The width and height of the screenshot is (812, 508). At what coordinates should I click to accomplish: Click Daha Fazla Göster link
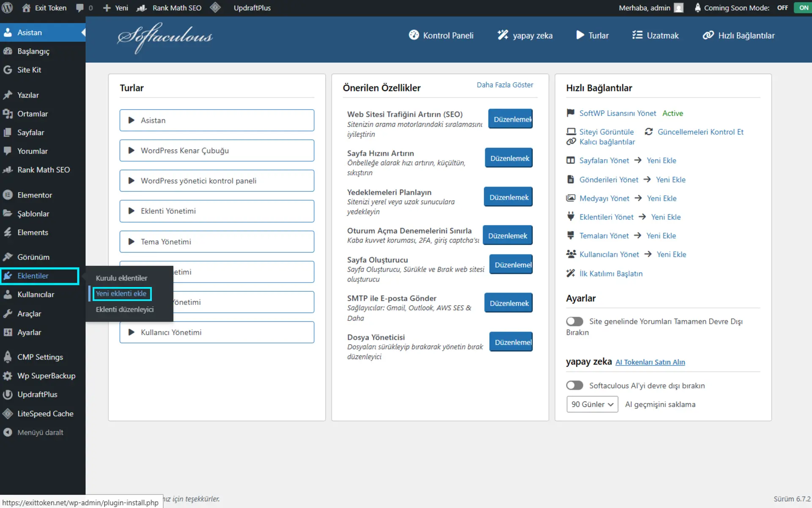coord(505,85)
